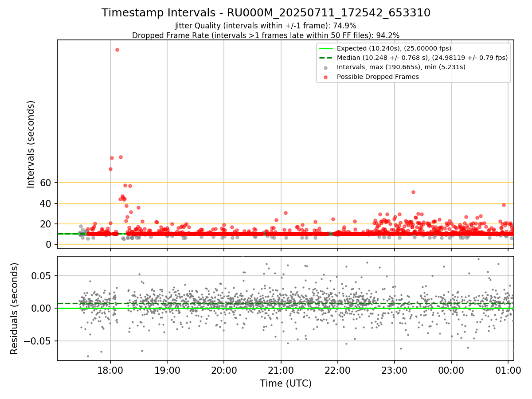Image resolution: width=532 pixels, height=399 pixels.
Task: Click the "Intervals, max (190.665s), min (5.231s)" legend entry
Action: [x=401, y=67]
